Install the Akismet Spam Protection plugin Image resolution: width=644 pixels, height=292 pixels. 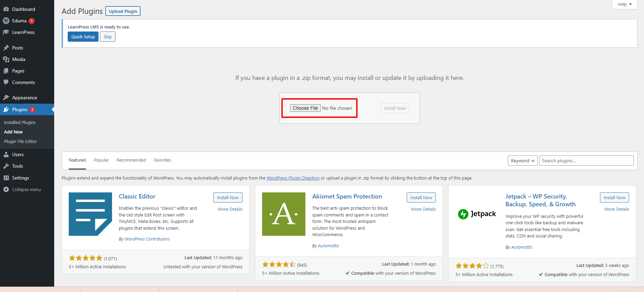pos(421,197)
